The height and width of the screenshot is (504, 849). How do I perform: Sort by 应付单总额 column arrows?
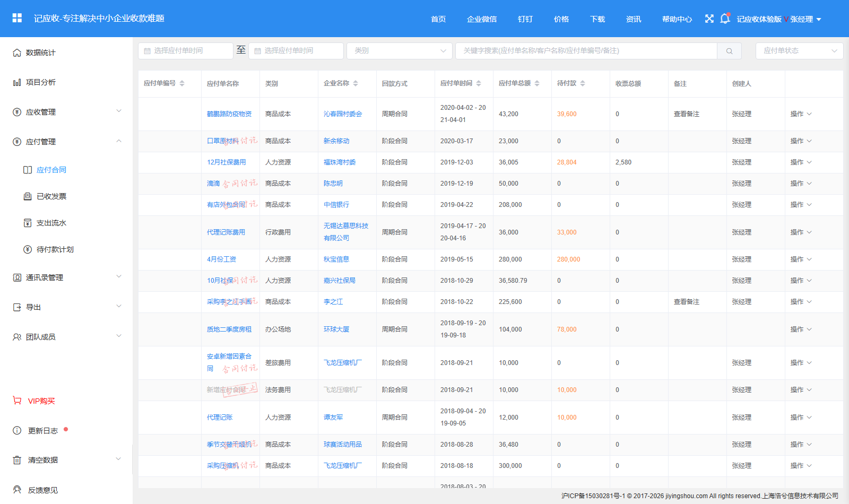(537, 83)
